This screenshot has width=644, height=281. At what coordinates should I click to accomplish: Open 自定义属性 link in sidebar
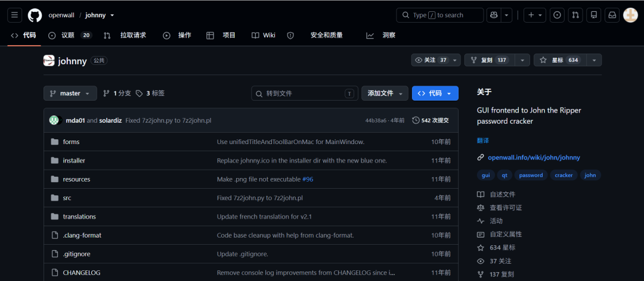[500, 234]
